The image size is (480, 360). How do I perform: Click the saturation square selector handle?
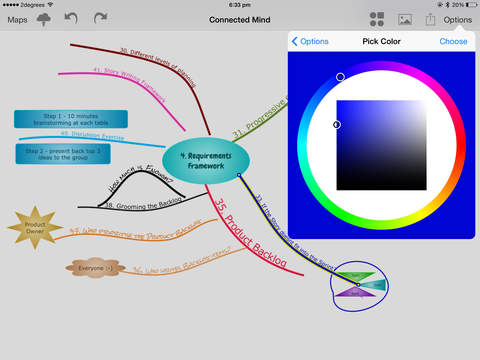[337, 125]
